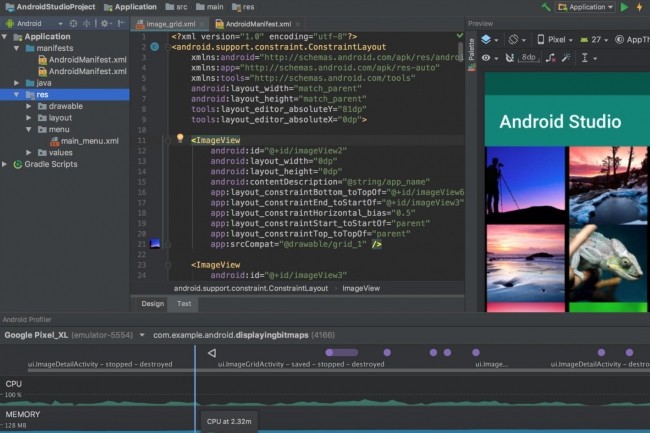Viewport: 650px width, 433px height.
Task: Run the app with green play button
Action: pyautogui.click(x=624, y=7)
